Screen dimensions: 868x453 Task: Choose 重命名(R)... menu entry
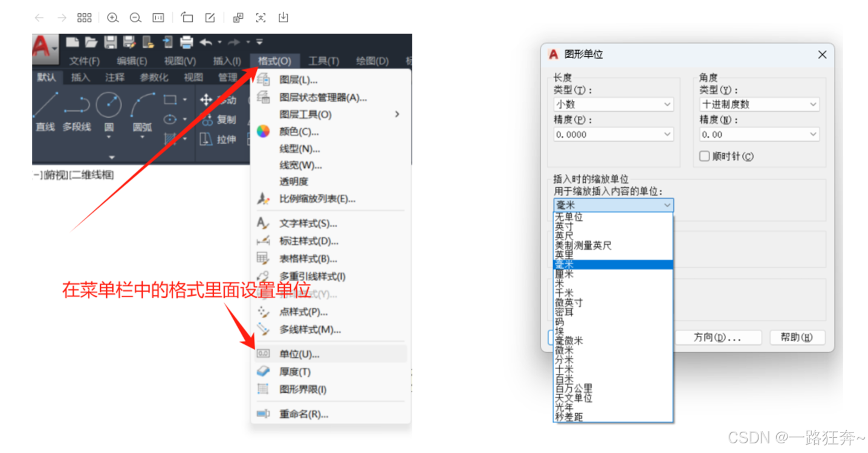330,414
